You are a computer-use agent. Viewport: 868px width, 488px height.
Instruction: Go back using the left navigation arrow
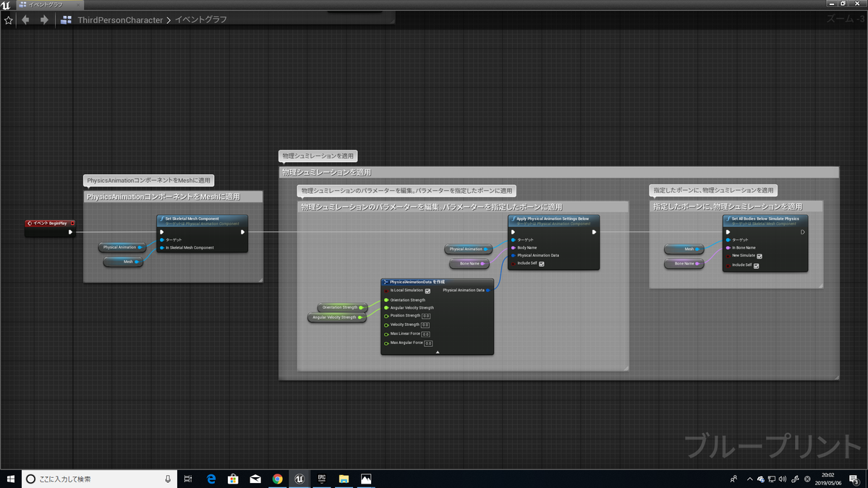point(26,20)
